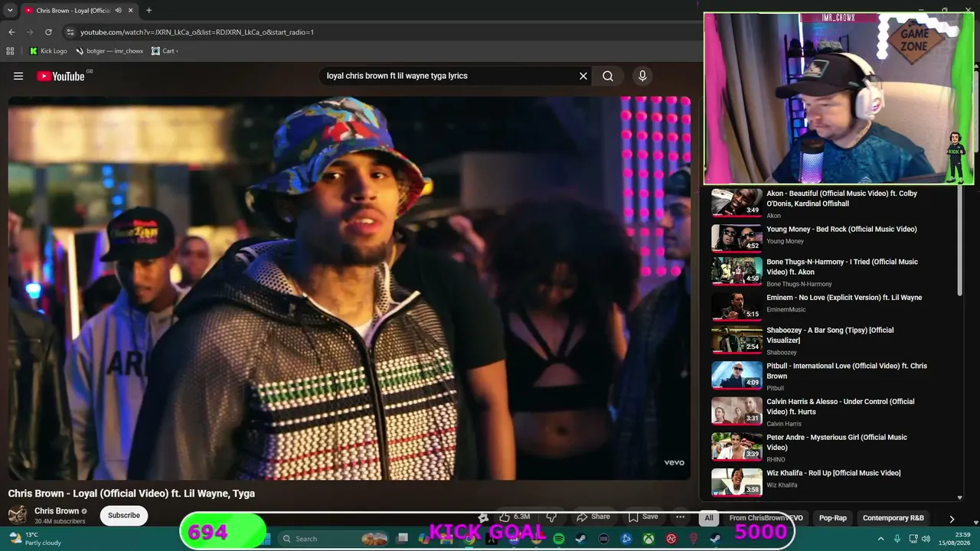Image resolution: width=980 pixels, height=551 pixels.
Task: Open the Bone Thugs-N-Harmony I Tried thumbnail
Action: [737, 271]
